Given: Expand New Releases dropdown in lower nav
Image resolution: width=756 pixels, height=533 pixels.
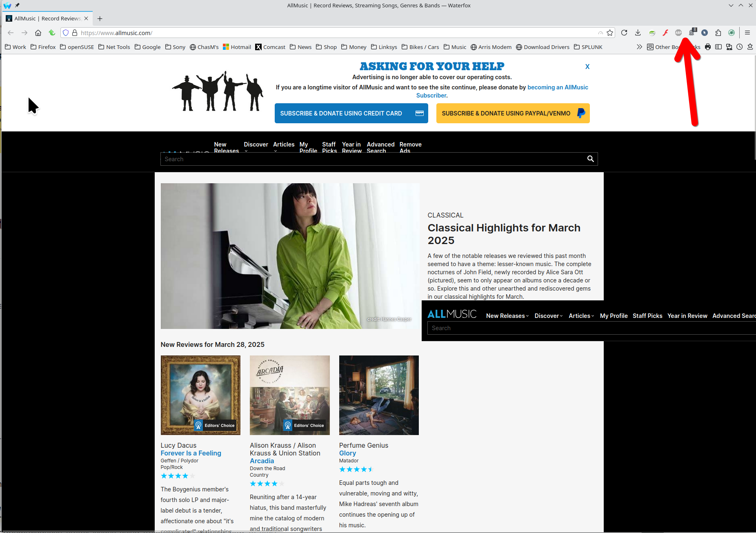Looking at the screenshot, I should tap(507, 316).
